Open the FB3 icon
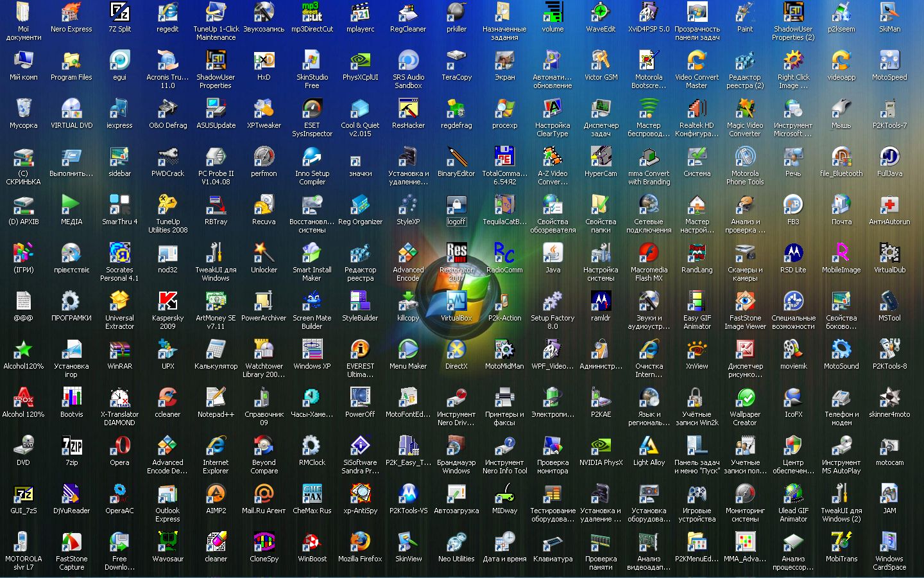The image size is (924, 578). pos(793,204)
